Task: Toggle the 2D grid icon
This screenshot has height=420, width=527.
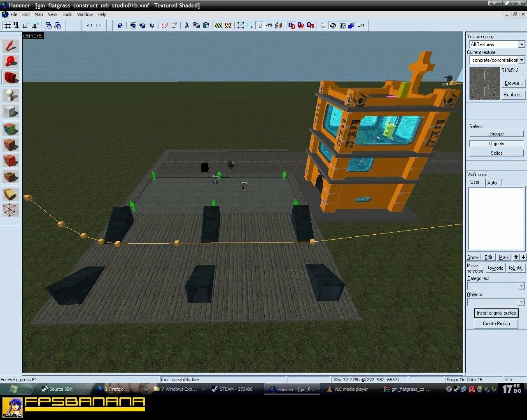Action: tap(7, 26)
